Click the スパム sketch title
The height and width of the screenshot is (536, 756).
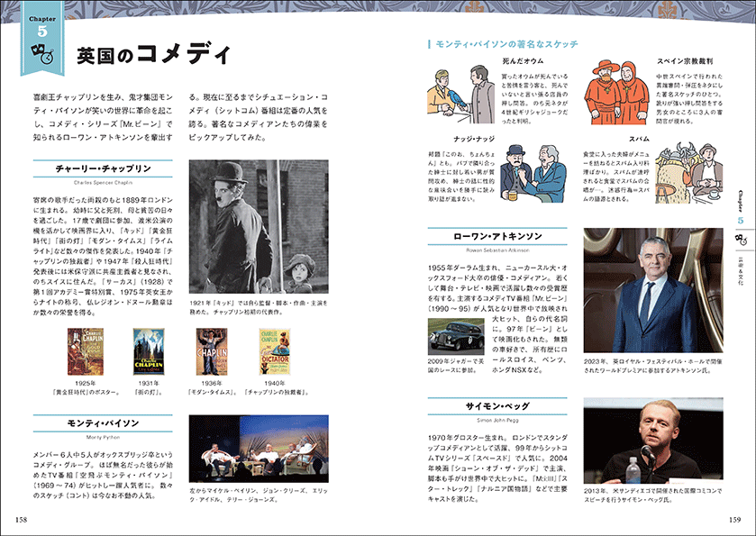click(x=640, y=139)
